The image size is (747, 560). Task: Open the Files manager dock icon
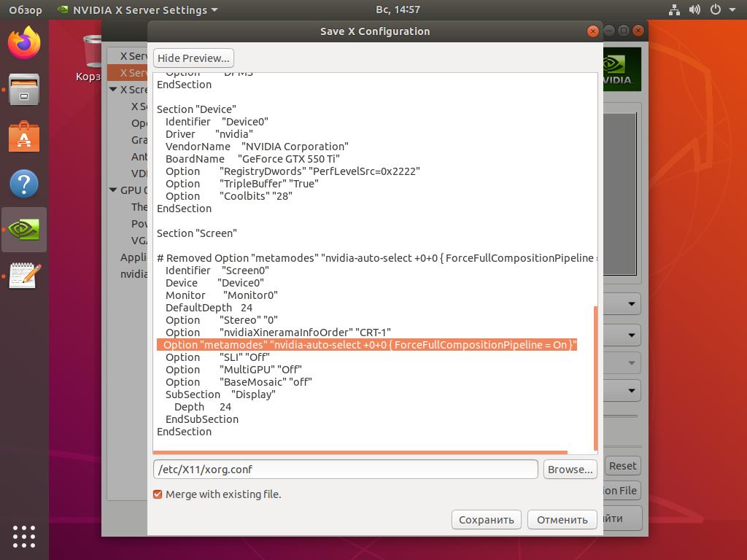pos(24,90)
